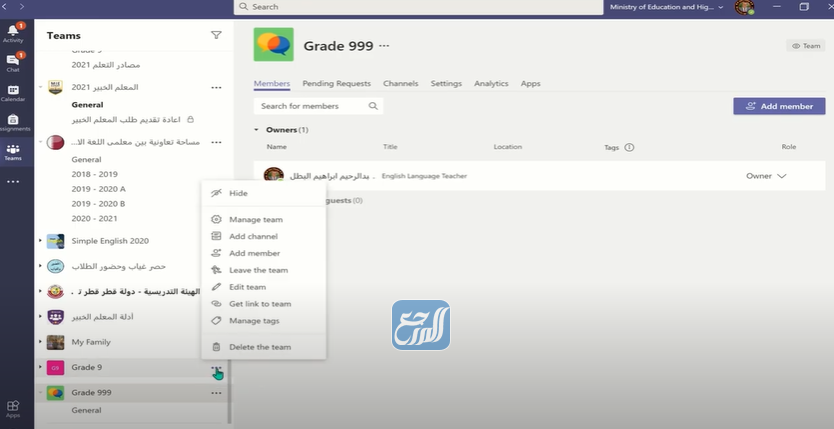Collapse the المعلم الخبير 2021 team
The width and height of the screenshot is (834, 429).
pos(40,87)
